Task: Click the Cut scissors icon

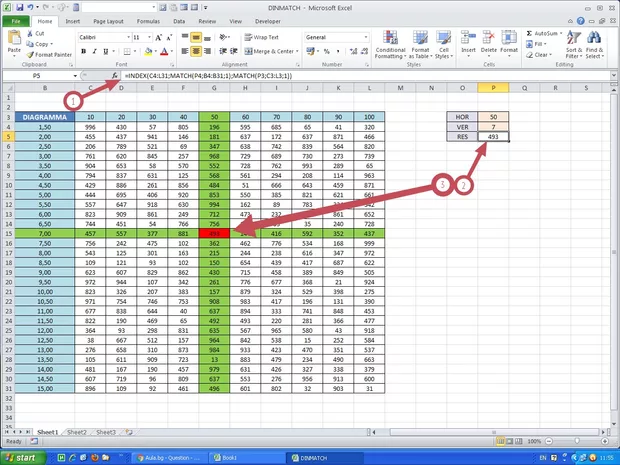Action: pos(30,34)
